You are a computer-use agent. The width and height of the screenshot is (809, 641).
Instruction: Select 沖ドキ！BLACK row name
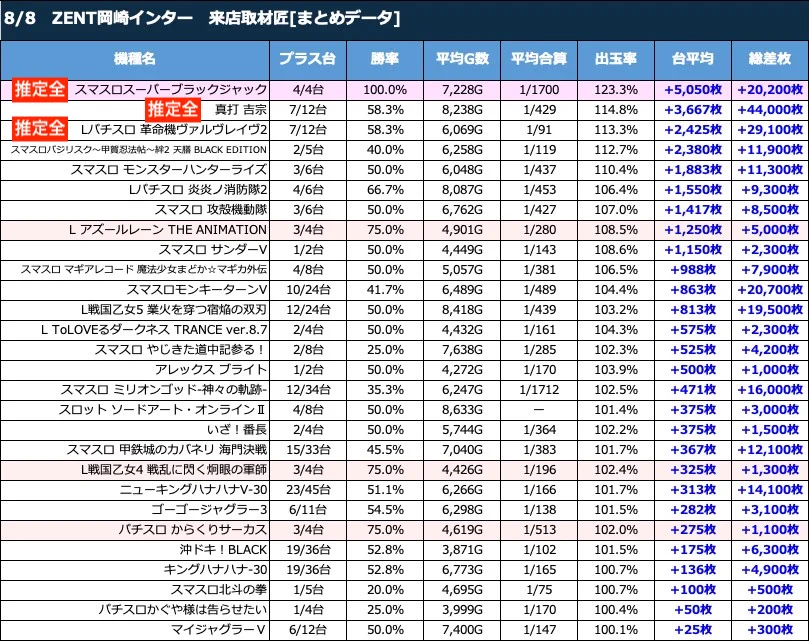[x=223, y=550]
